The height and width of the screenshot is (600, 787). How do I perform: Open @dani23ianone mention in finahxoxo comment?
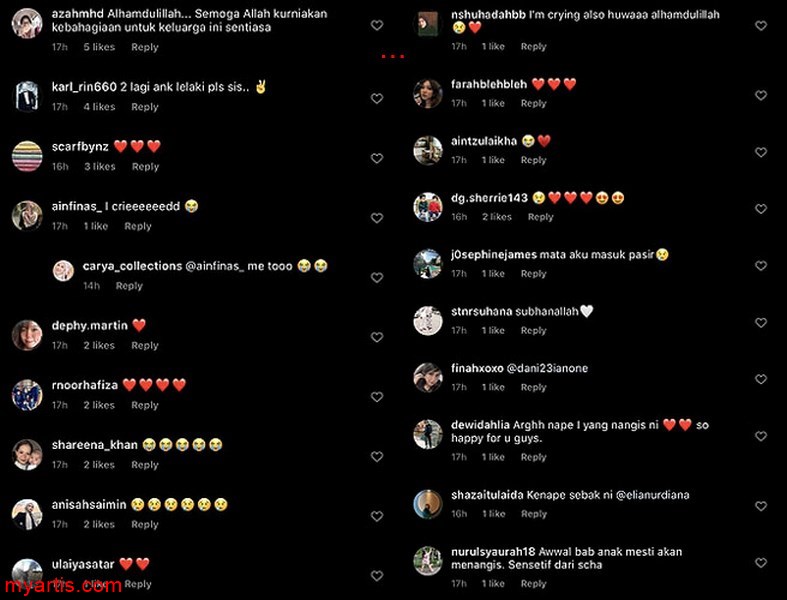547,368
